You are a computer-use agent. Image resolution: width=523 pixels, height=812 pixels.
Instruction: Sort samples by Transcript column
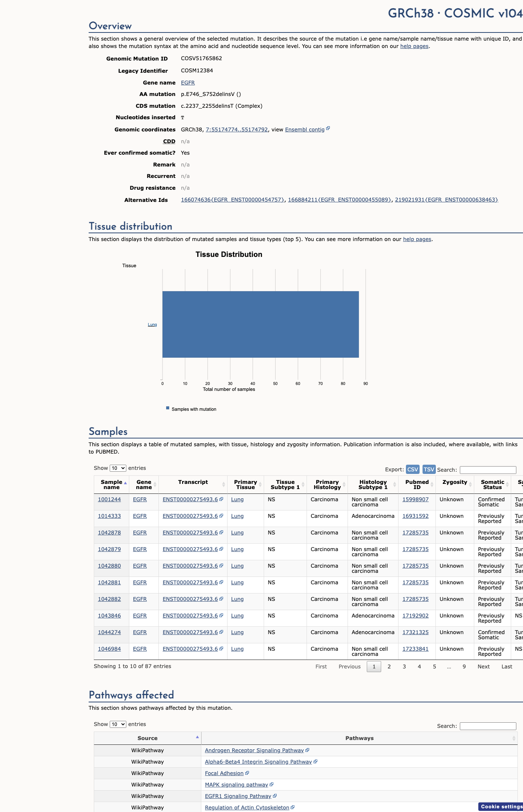pyautogui.click(x=193, y=485)
